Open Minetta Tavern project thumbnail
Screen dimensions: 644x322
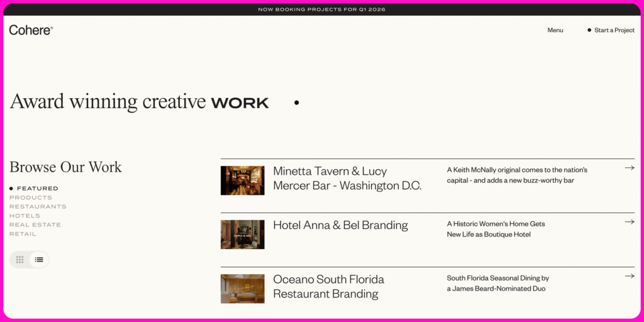tap(242, 180)
